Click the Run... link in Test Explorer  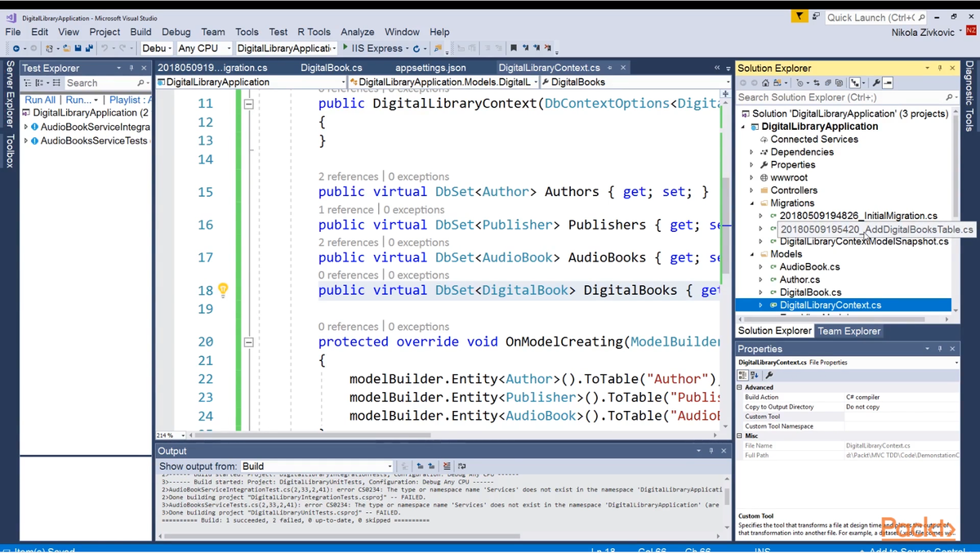78,100
